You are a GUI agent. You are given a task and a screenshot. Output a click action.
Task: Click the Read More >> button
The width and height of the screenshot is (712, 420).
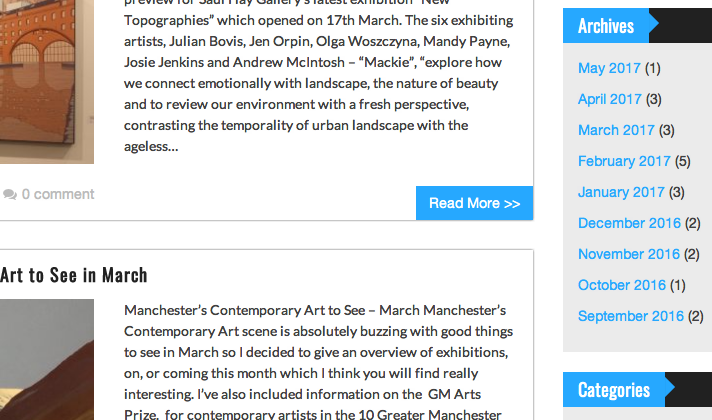pos(475,203)
